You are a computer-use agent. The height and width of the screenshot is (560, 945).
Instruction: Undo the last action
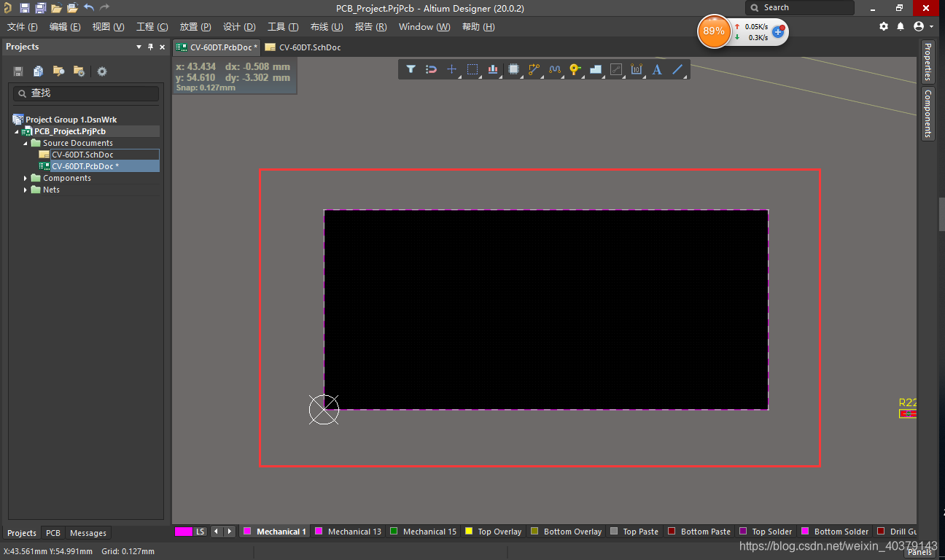(89, 8)
